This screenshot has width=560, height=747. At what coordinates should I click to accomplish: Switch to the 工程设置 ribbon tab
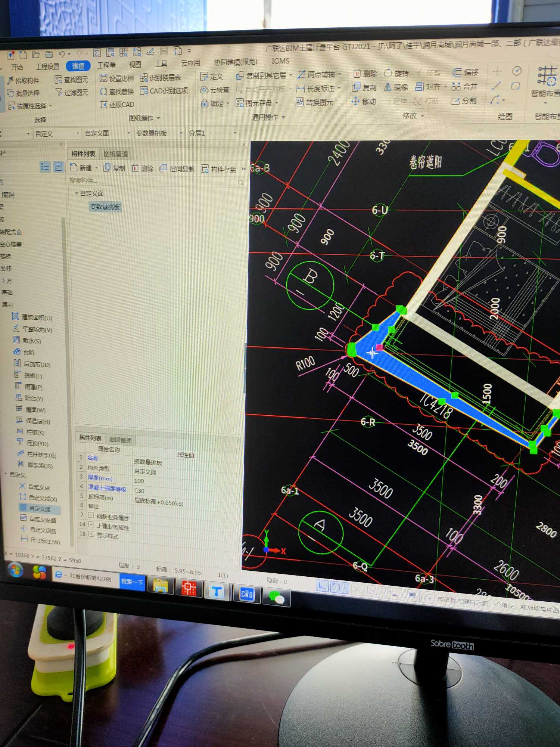pyautogui.click(x=47, y=66)
